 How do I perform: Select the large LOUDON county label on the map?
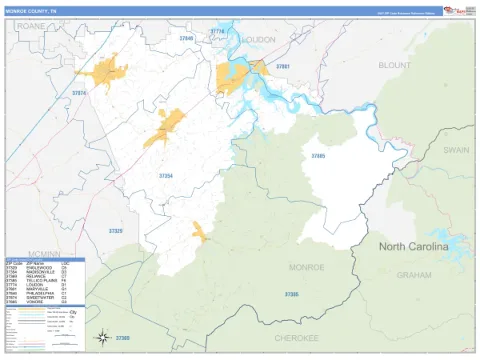259,40
